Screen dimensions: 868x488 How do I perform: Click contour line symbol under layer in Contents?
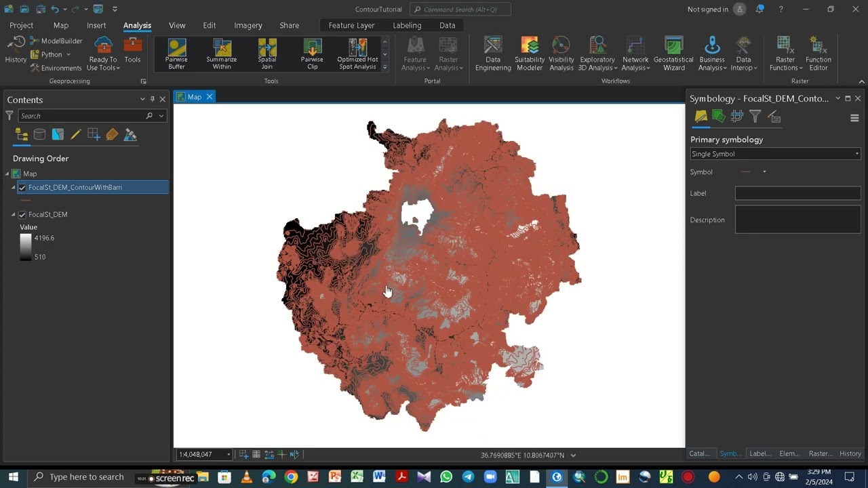(26, 201)
